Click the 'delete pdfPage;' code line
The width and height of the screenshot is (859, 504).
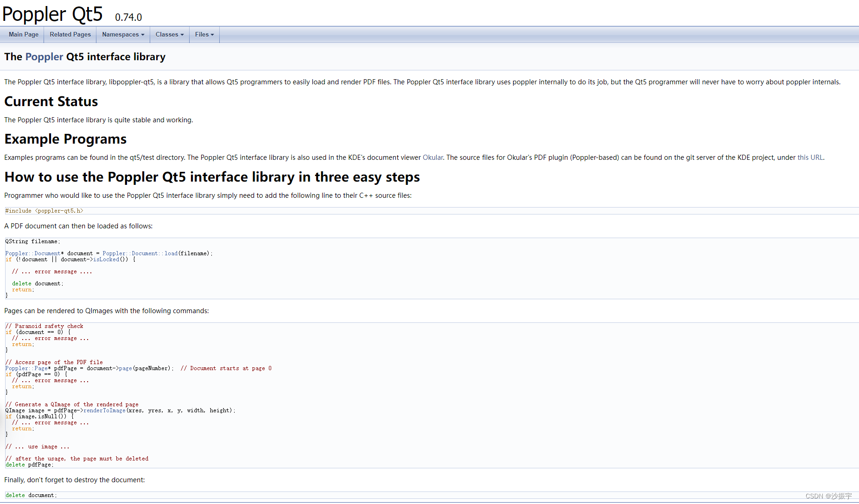29,465
